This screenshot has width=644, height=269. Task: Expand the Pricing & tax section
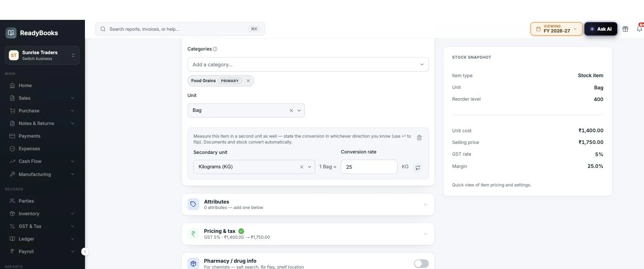tap(425, 234)
